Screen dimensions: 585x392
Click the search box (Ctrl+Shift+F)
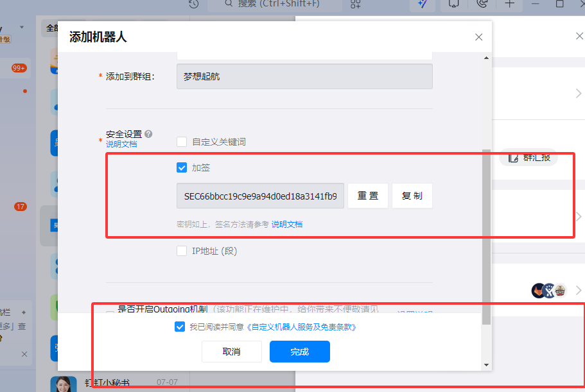point(275,4)
